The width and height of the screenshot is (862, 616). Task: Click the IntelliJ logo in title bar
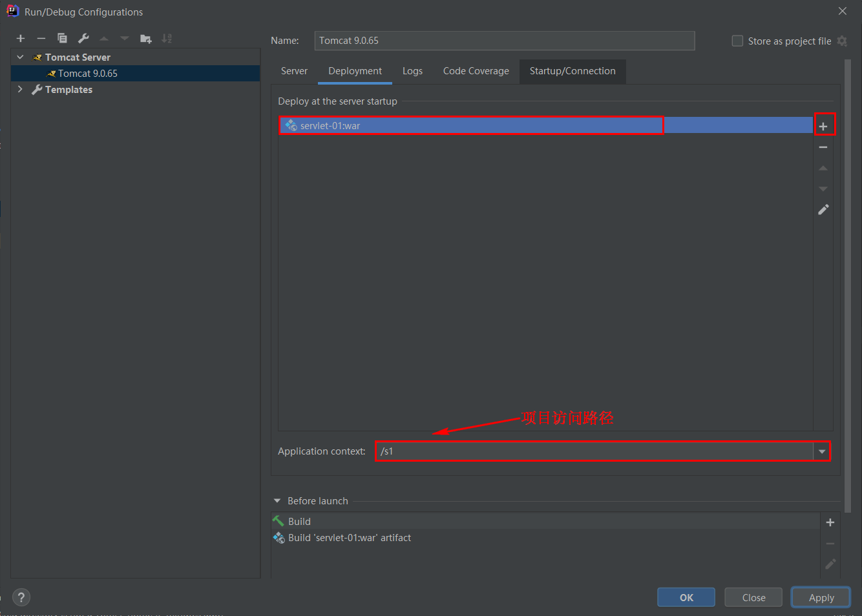click(x=12, y=11)
